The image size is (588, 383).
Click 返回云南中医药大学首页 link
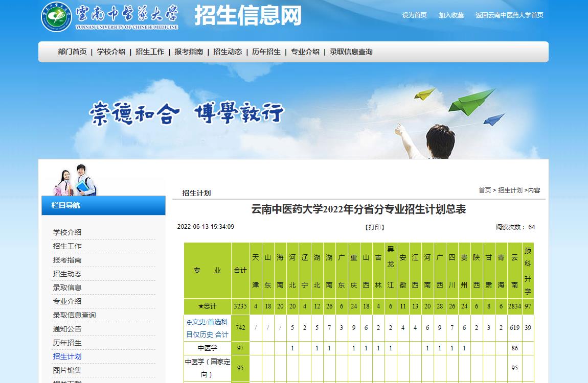click(509, 15)
